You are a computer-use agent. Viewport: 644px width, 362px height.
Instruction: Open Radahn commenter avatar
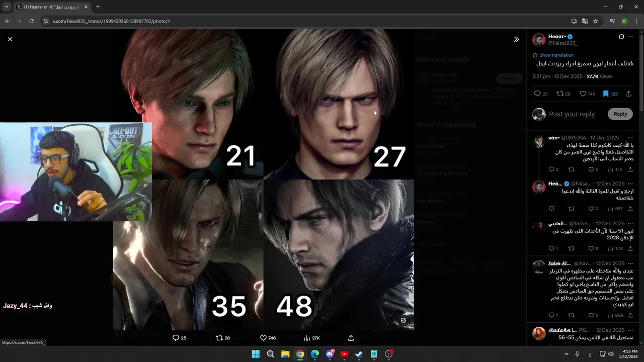(539, 334)
